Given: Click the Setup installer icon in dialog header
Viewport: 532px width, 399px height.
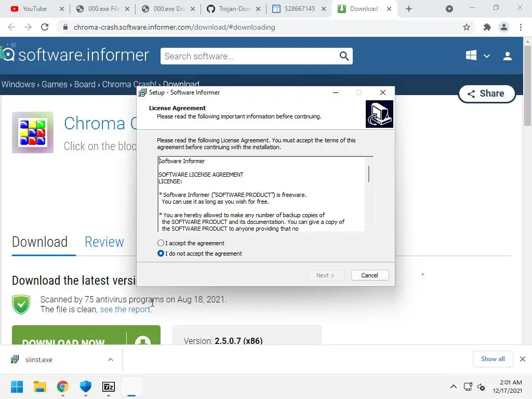Looking at the screenshot, I should pyautogui.click(x=379, y=114).
